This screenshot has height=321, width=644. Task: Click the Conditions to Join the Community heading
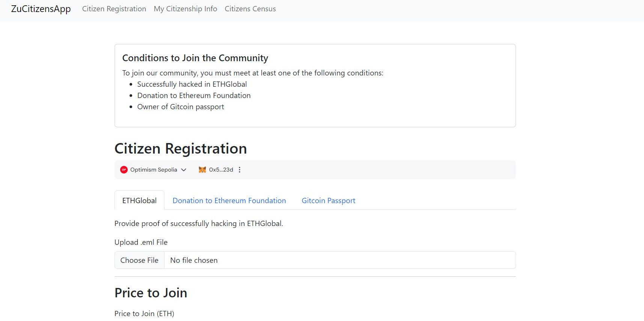pyautogui.click(x=195, y=58)
